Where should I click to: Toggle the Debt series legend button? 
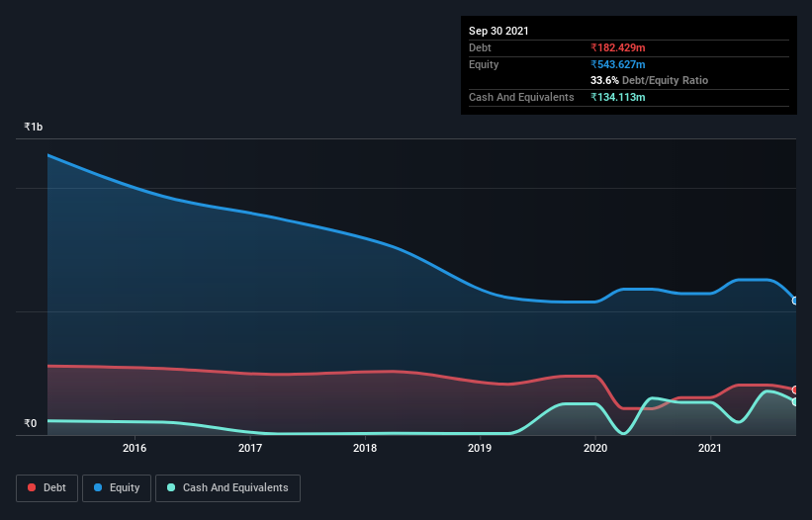(x=46, y=488)
